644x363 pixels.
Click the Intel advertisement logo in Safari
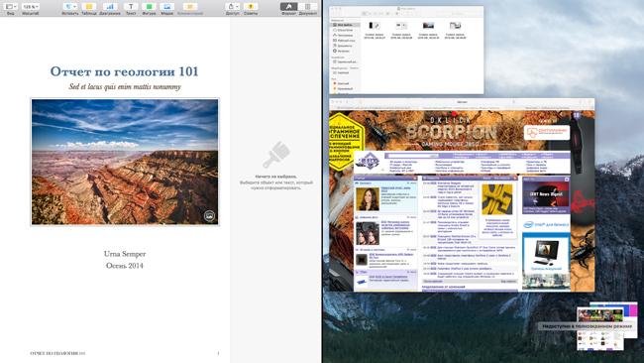pos(546,225)
